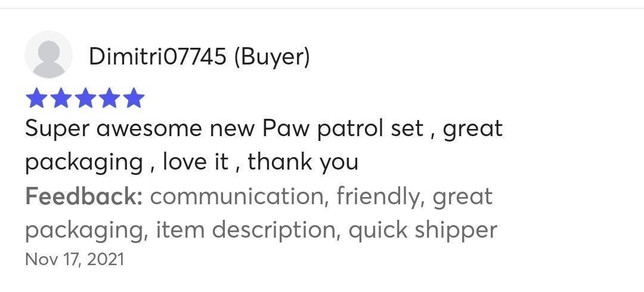Click the fourth blue rating star

coord(109,99)
